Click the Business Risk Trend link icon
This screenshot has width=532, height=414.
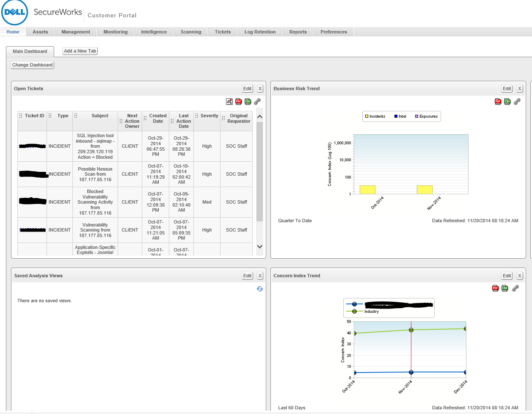(517, 102)
